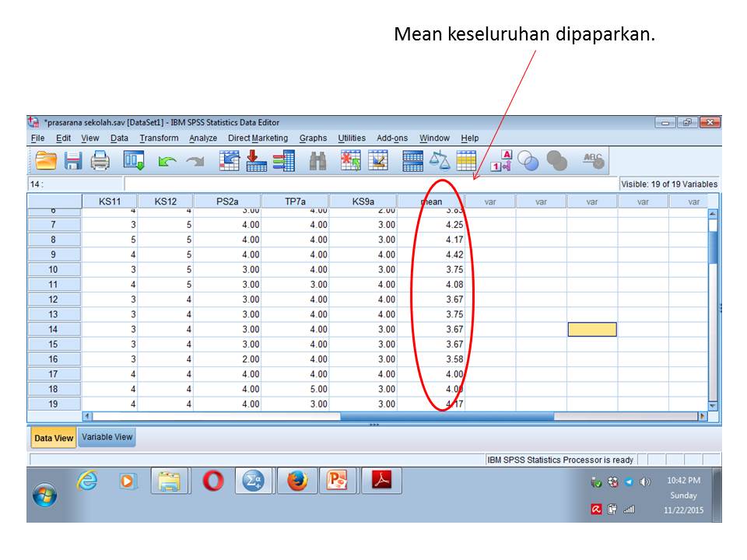Open the Split File tool
747x560 pixels.
tap(412, 160)
